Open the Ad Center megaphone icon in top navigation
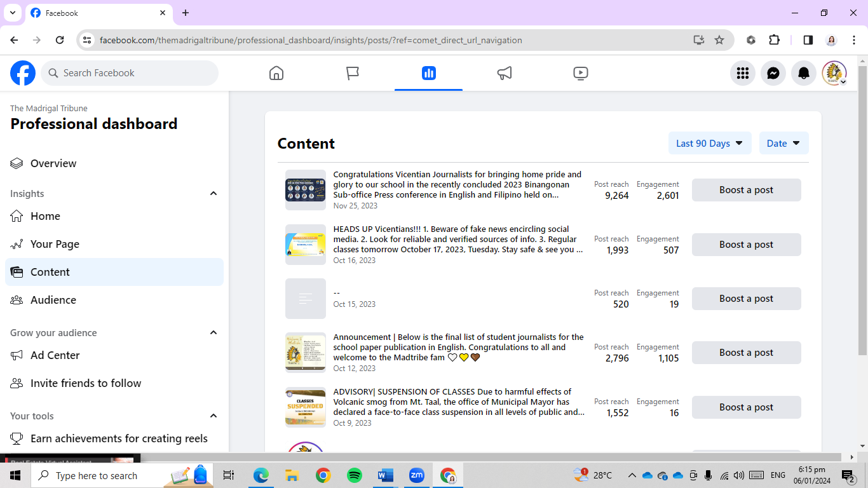Viewport: 868px width, 488px height. (505, 73)
